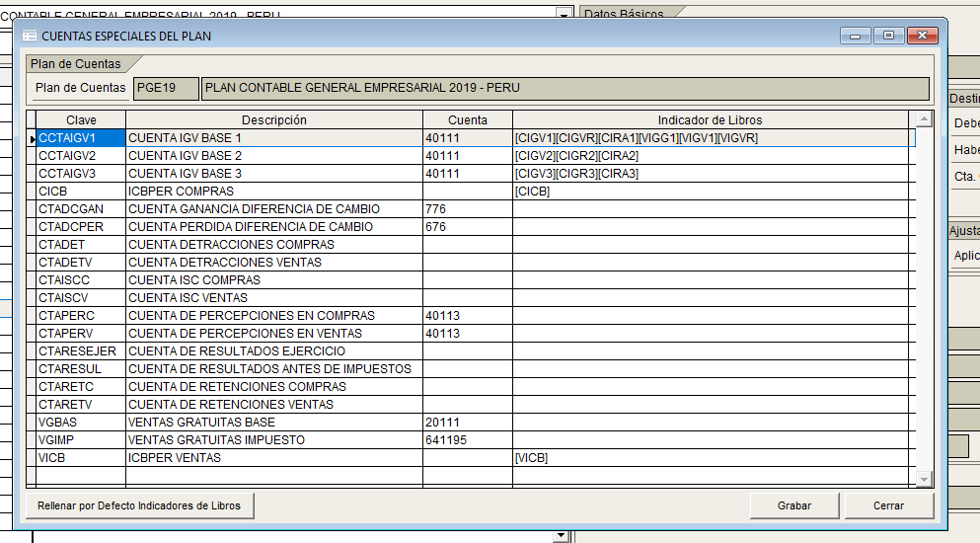
Task: Click the window icon in the title bar
Action: [30, 37]
